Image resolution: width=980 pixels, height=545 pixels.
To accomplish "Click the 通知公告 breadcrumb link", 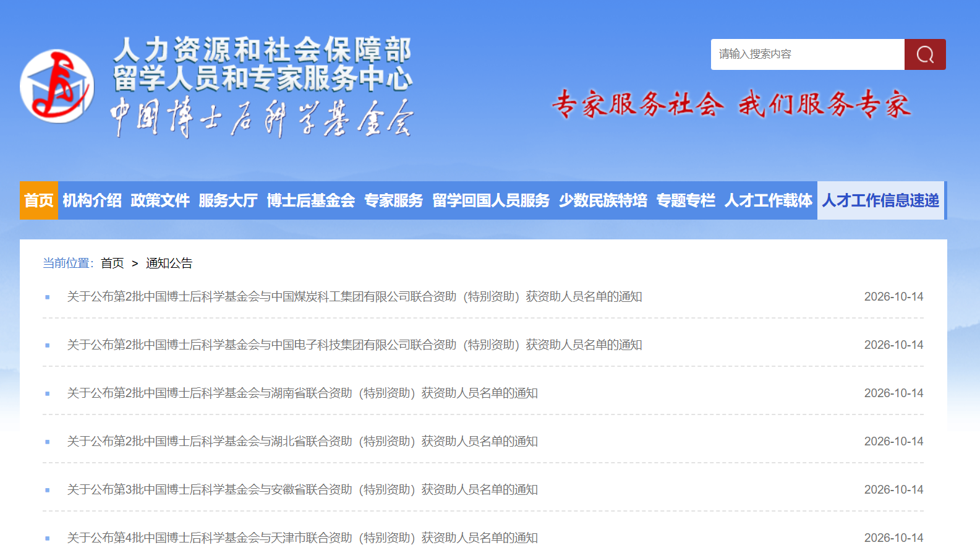I will (x=169, y=264).
